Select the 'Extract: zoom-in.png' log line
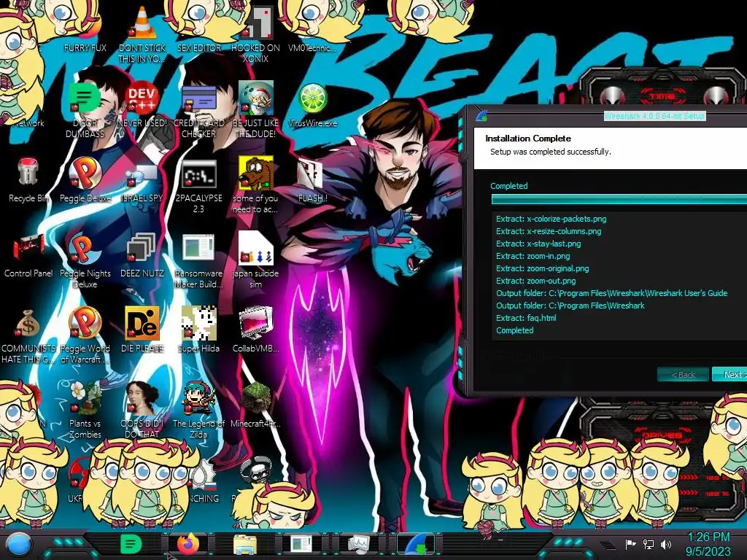The height and width of the screenshot is (560, 747). coord(533,256)
